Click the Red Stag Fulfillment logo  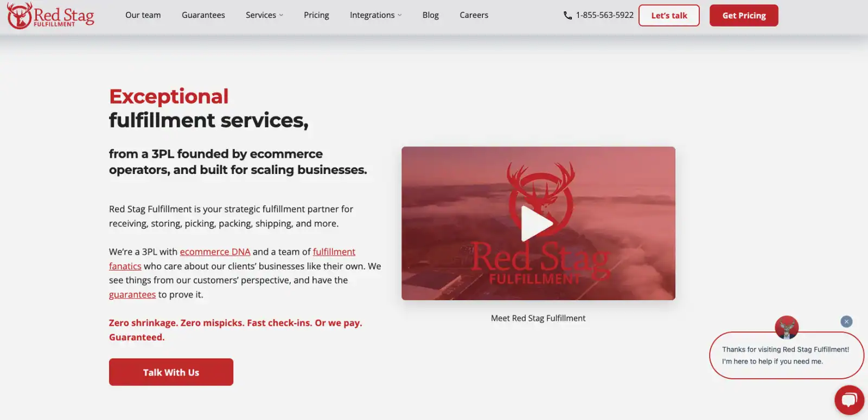pyautogui.click(x=50, y=15)
